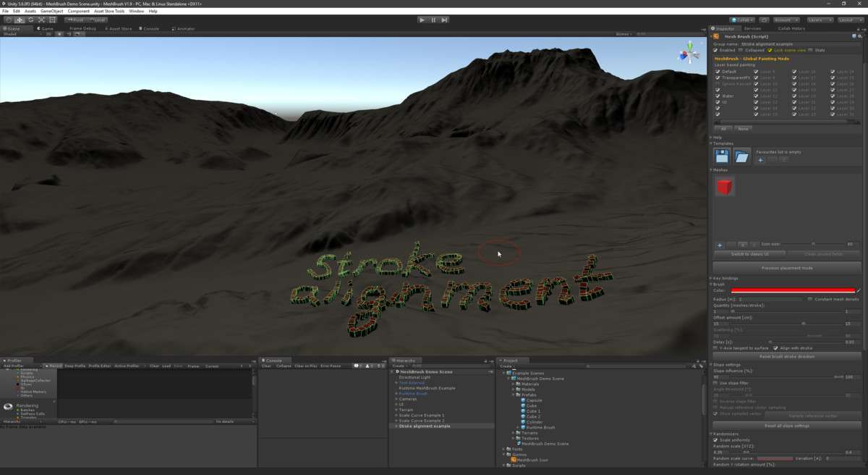Click the red brush Color swatch
The width and height of the screenshot is (868, 475).
click(x=793, y=290)
